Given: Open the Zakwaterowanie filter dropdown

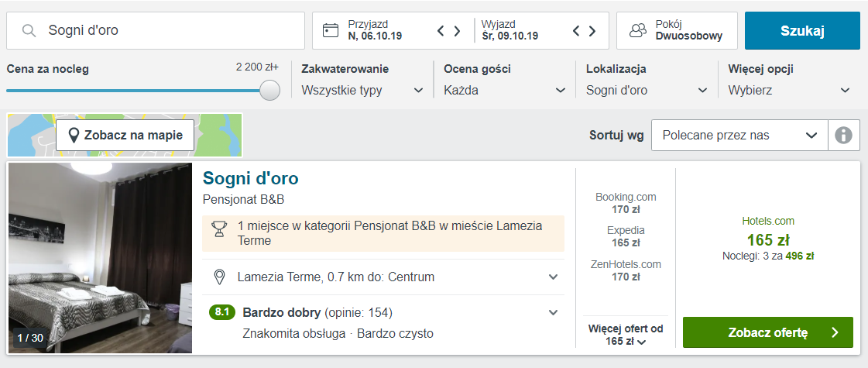Looking at the screenshot, I should [x=362, y=90].
